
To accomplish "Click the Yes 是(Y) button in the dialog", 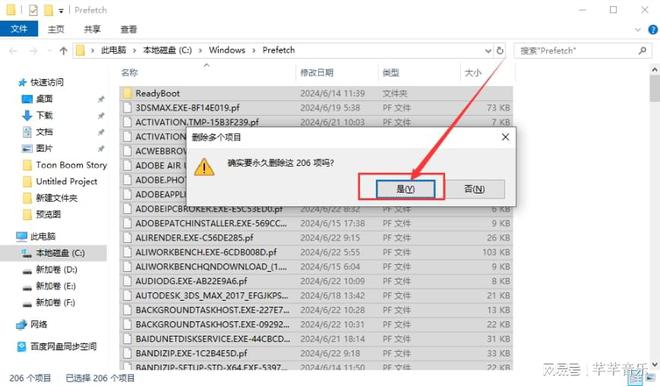I will pos(405,189).
